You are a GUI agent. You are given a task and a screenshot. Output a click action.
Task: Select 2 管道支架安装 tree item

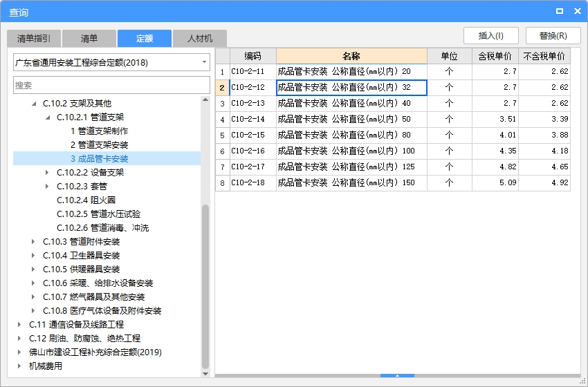pos(100,145)
